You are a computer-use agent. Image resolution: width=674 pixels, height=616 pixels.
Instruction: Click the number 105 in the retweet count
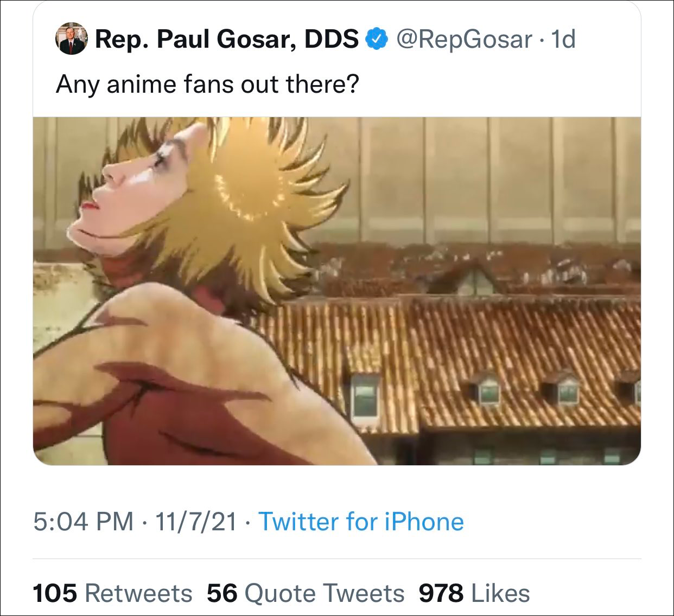click(55, 593)
